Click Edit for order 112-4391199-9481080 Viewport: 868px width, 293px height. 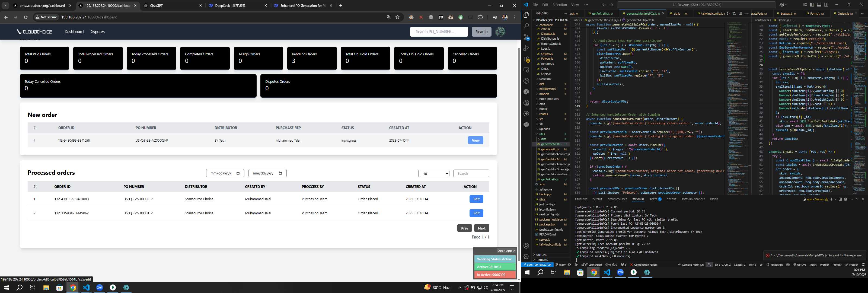coord(477,199)
